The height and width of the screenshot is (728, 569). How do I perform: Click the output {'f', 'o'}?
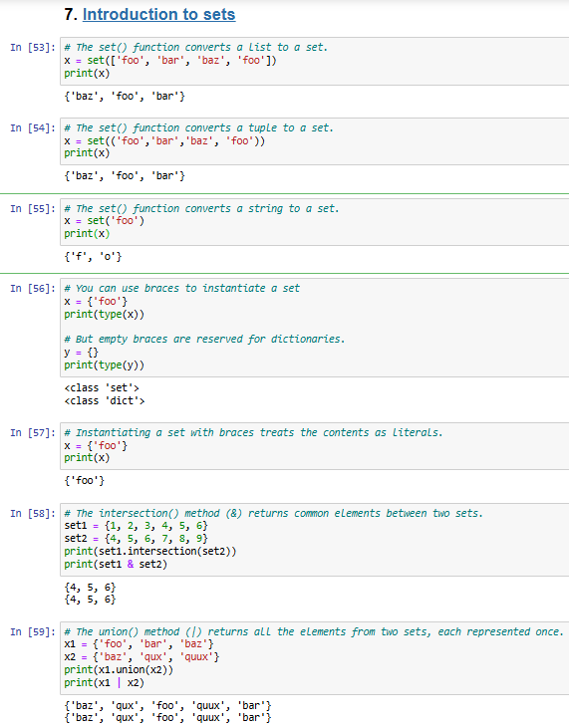[x=93, y=256]
